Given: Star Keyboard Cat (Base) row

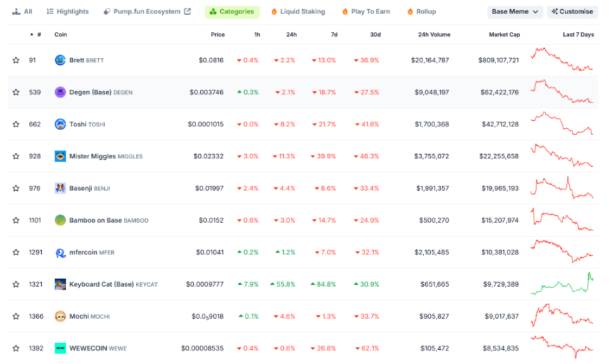Looking at the screenshot, I should tap(16, 284).
